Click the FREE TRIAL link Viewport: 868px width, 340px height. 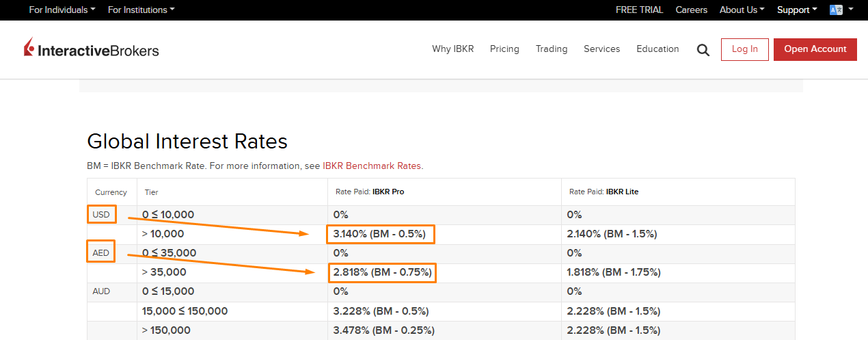(639, 10)
